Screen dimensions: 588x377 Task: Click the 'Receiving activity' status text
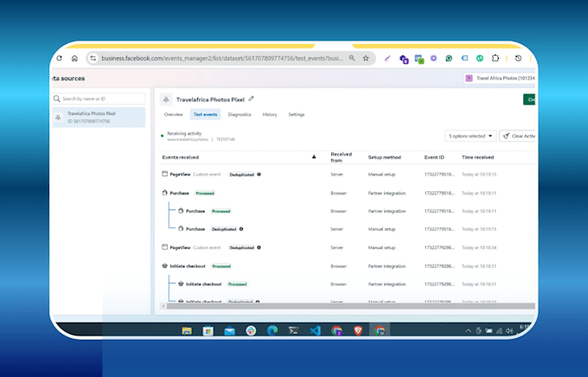pos(184,133)
